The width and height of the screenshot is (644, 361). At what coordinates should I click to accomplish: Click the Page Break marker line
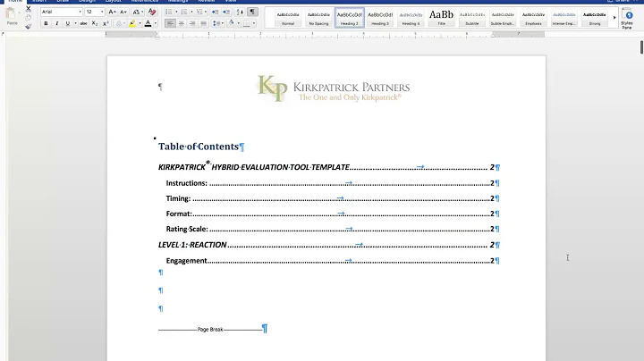210,329
